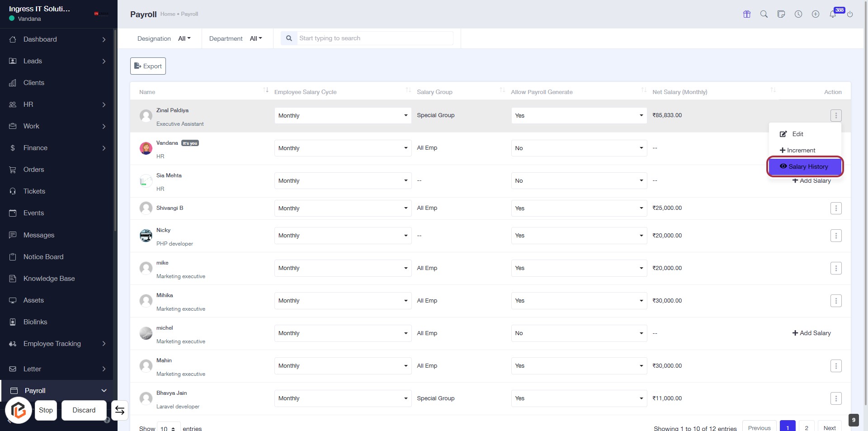Screen dimensions: 868x431
Task: Click the swap arrows icon beside Discard
Action: tap(120, 410)
